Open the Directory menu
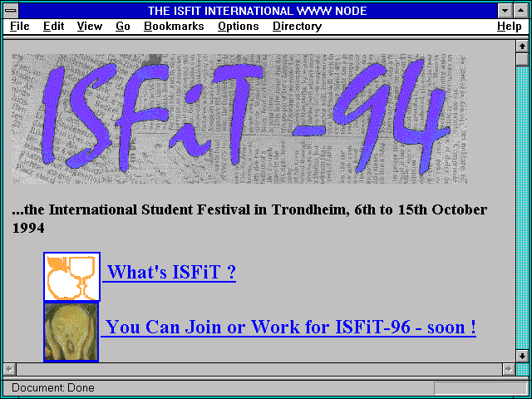 pyautogui.click(x=298, y=27)
